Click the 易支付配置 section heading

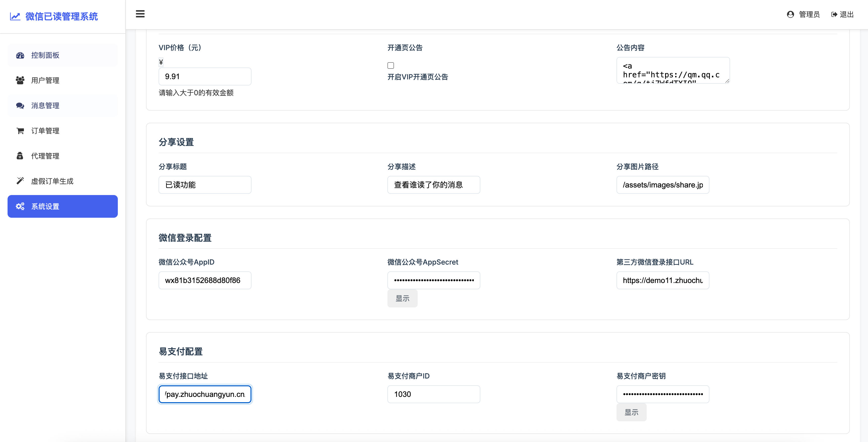180,352
